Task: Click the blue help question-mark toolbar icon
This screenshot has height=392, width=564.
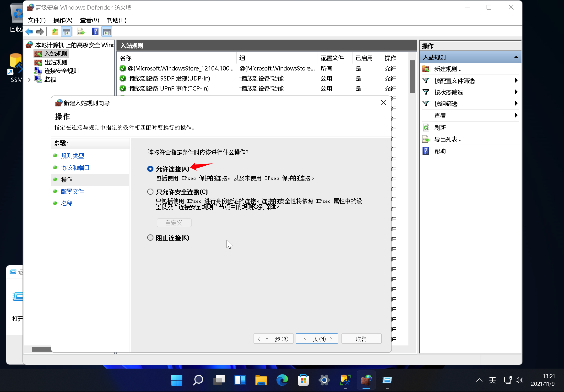Action: coord(95,32)
